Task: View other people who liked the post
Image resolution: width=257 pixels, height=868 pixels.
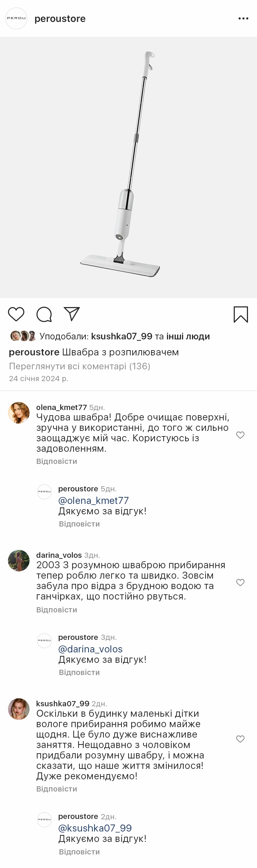Action: pyautogui.click(x=188, y=336)
